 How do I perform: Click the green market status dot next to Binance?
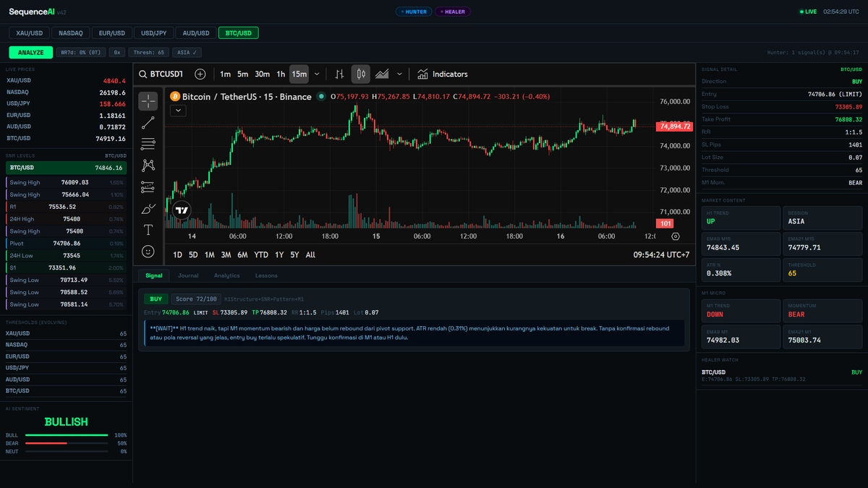(x=321, y=96)
